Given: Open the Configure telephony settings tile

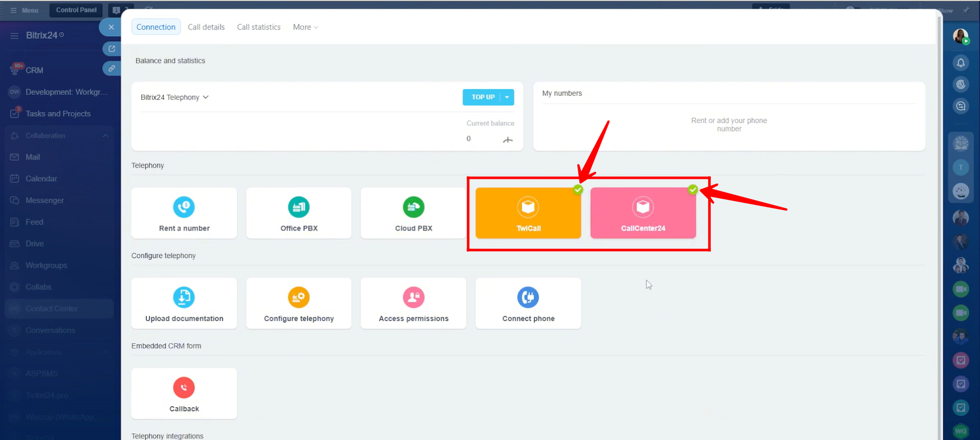Looking at the screenshot, I should (299, 303).
